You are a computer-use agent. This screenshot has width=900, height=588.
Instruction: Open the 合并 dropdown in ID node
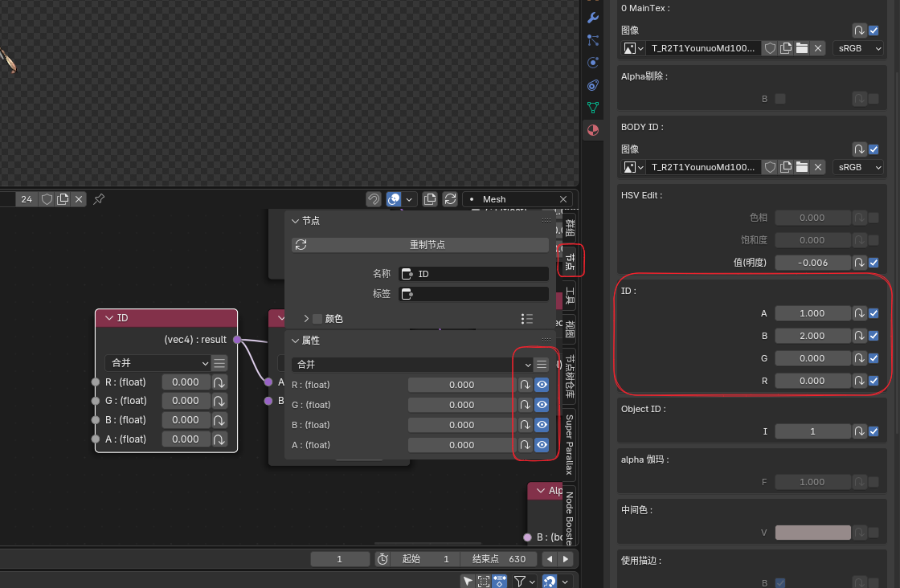(x=157, y=363)
